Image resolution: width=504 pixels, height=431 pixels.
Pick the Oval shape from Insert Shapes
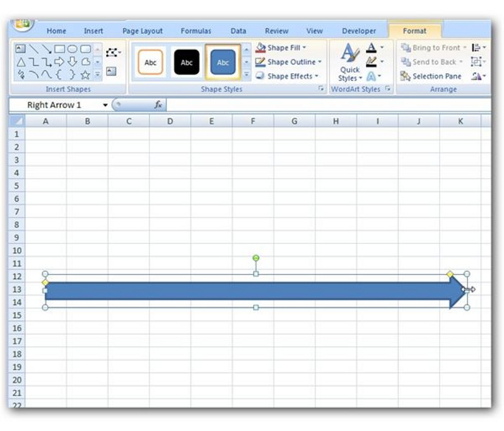pos(73,49)
